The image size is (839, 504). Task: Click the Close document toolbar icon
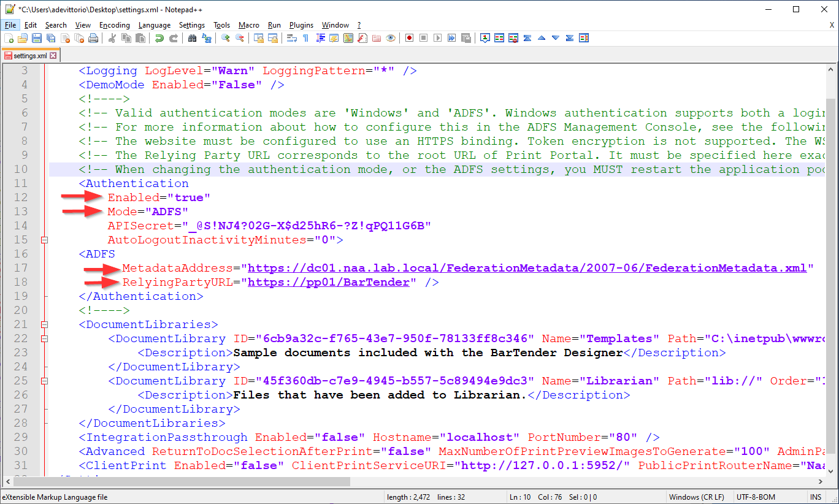pyautogui.click(x=65, y=38)
